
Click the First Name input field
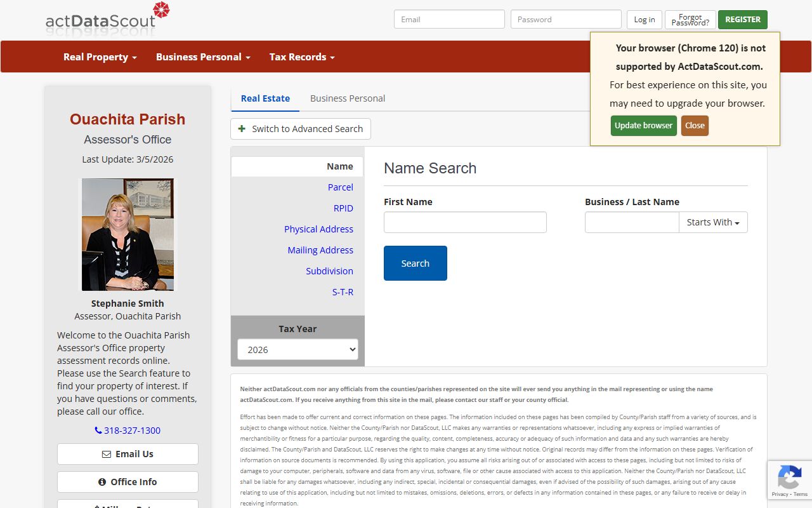(x=465, y=222)
